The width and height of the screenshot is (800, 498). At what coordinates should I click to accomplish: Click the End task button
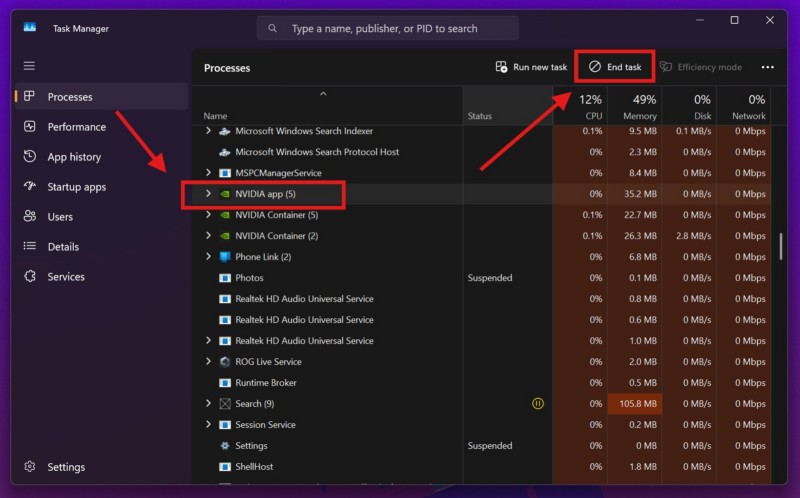point(615,67)
